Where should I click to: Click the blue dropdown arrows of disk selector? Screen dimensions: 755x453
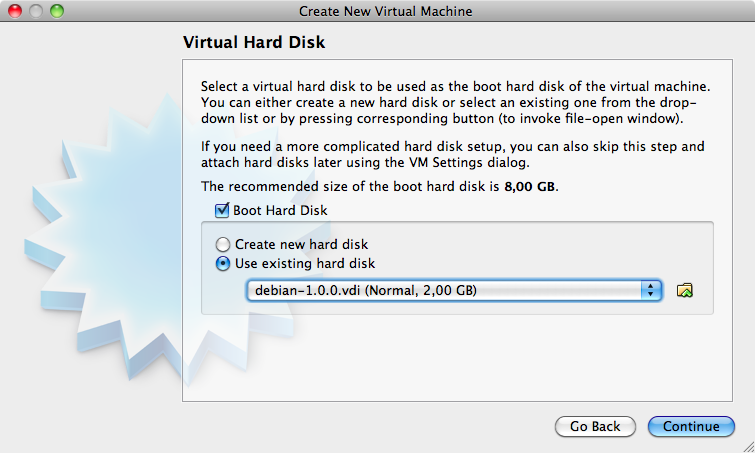point(652,290)
